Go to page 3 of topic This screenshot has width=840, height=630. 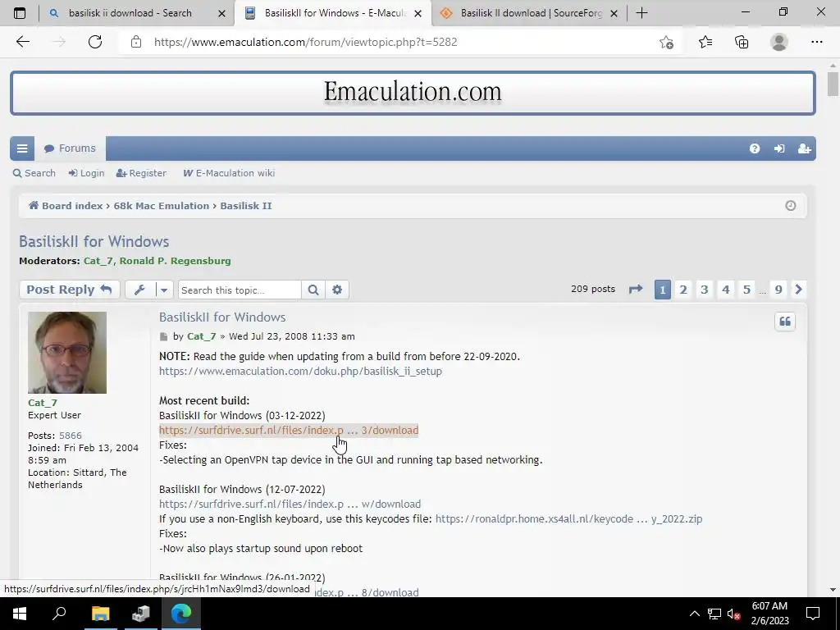[x=704, y=290]
